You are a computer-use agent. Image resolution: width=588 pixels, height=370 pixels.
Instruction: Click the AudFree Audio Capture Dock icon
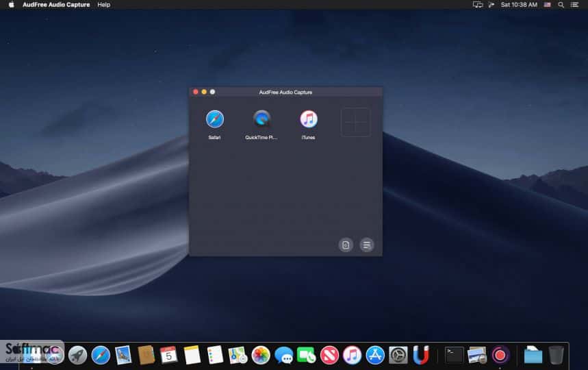(500, 355)
